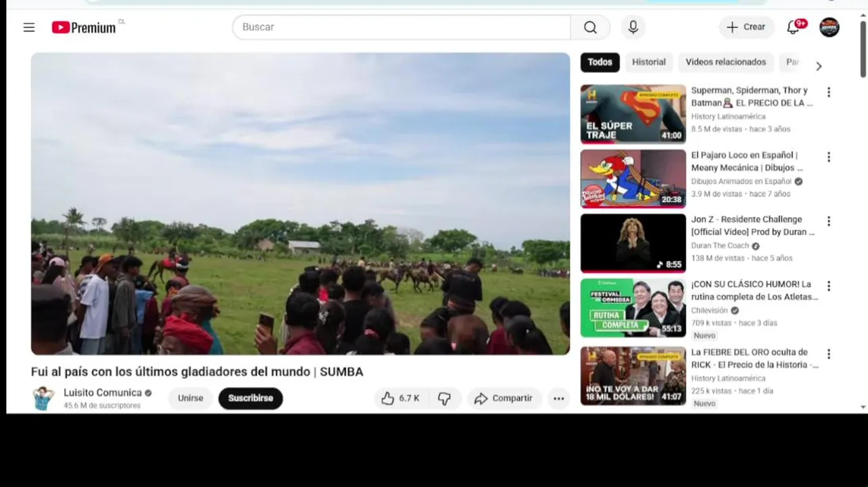The width and height of the screenshot is (868, 487).
Task: Open title 'Jon Z - Residente Challenge'
Action: click(752, 225)
